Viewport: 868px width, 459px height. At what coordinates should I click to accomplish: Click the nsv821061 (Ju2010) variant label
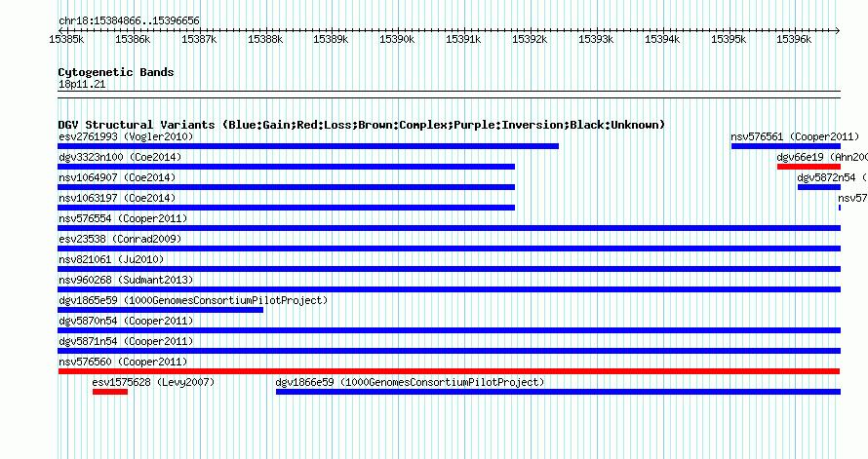coord(111,259)
